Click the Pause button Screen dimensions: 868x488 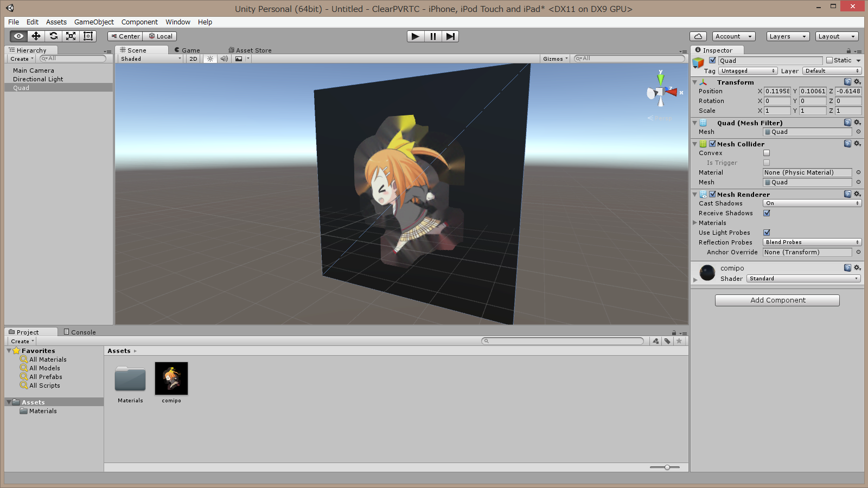[433, 36]
